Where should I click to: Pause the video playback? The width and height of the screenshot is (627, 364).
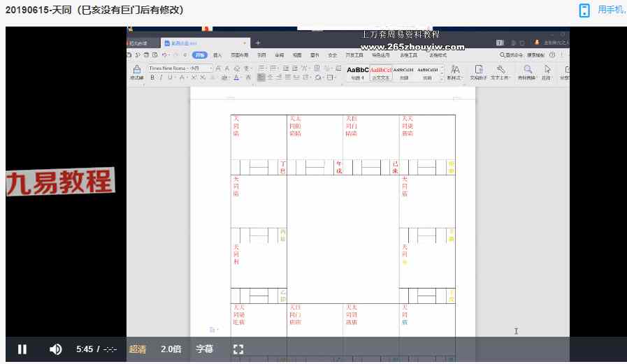tap(22, 349)
